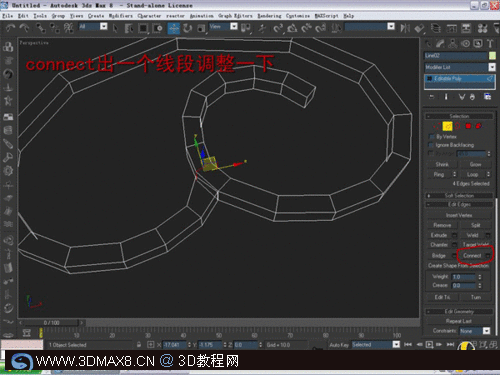Open the Motion command panel tab
500x375 pixels.
[x=465, y=43]
